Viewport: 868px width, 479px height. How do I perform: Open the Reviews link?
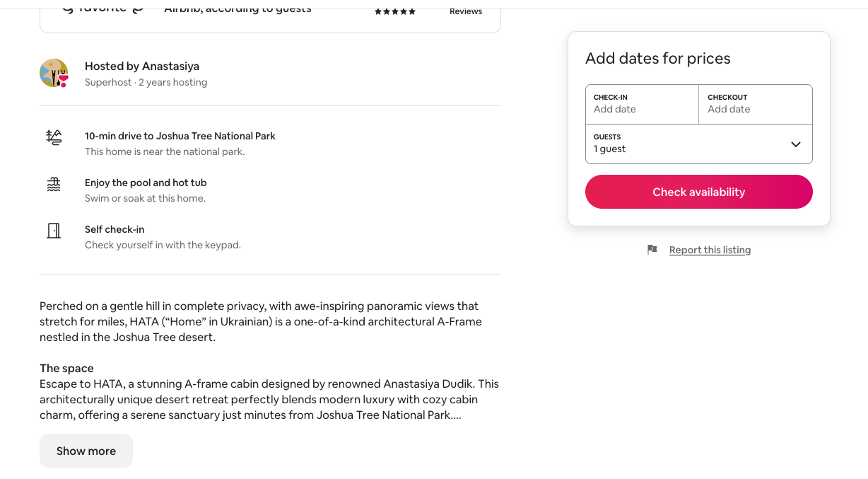466,11
